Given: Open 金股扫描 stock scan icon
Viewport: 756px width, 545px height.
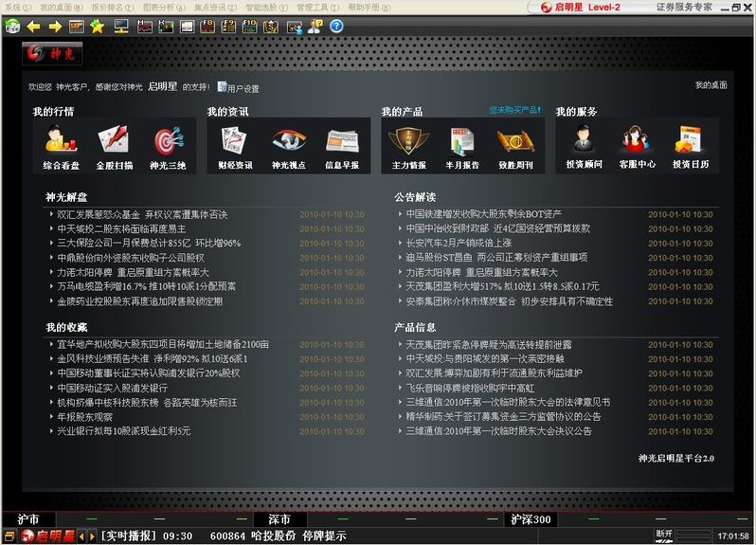Looking at the screenshot, I should pyautogui.click(x=114, y=141).
